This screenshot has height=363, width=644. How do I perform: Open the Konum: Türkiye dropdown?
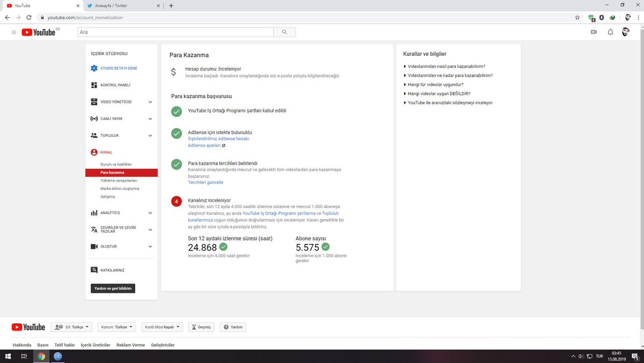tap(116, 327)
